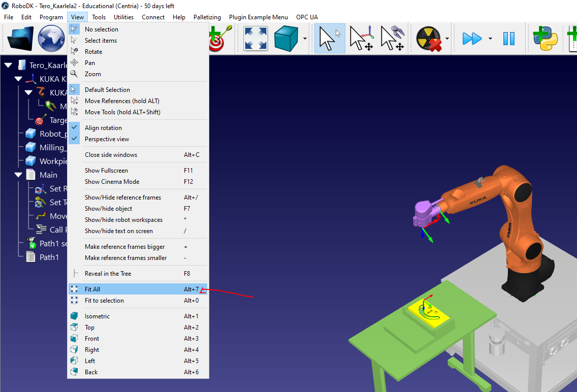This screenshot has width=577, height=392.
Task: Select the last Path1 tree item
Action: click(49, 257)
